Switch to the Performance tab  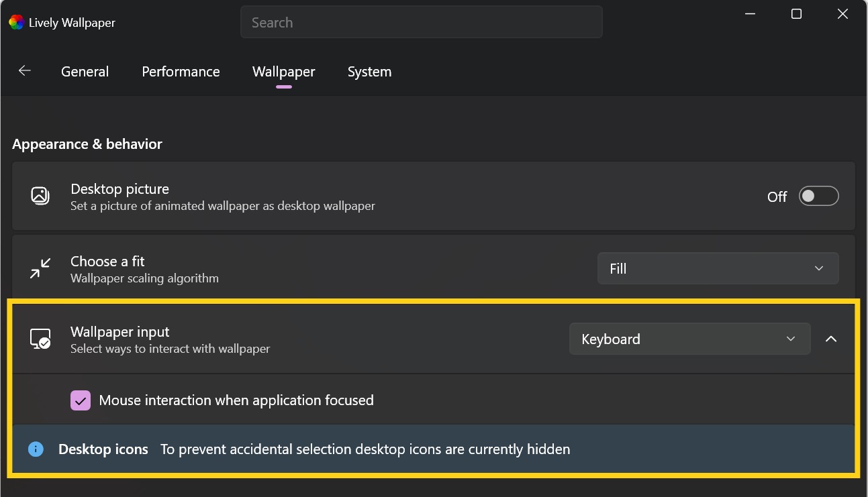tap(181, 71)
